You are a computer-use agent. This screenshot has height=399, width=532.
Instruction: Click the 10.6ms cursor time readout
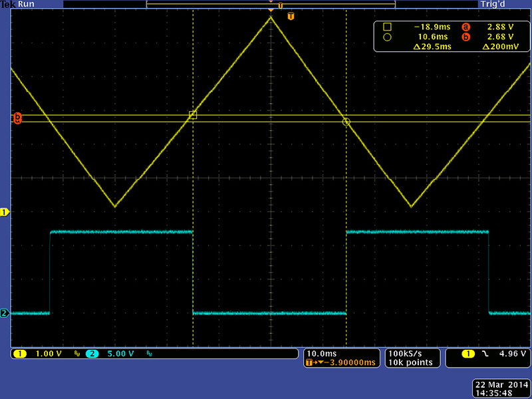(433, 37)
